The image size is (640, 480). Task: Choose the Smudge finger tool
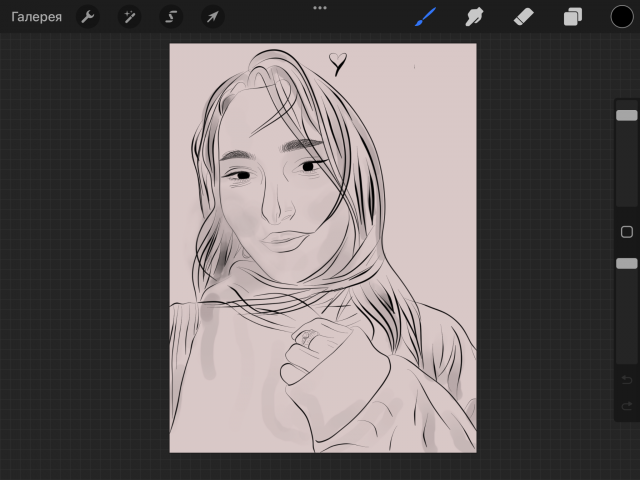[474, 17]
